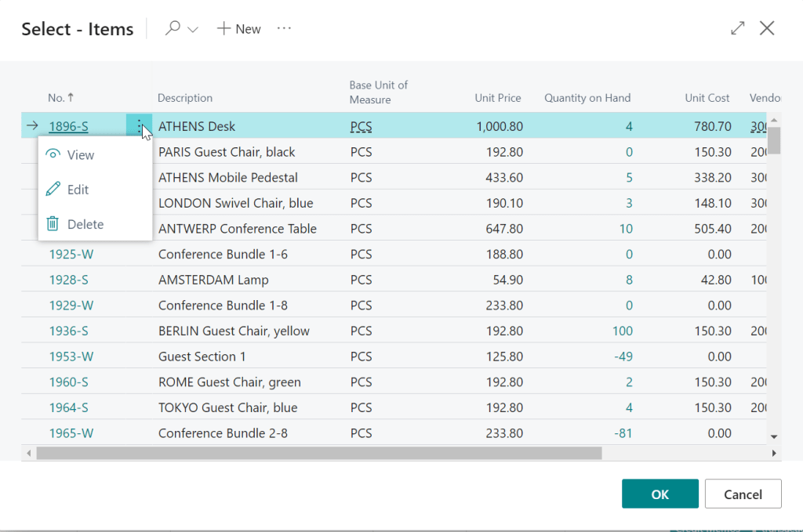Viewport: 803px width, 532px height.
Task: Select Delete in the context menu
Action: point(85,224)
